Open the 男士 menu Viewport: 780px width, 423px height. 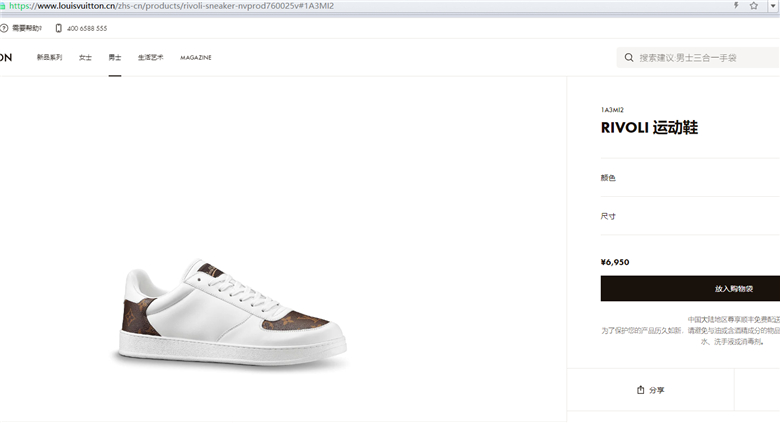115,57
